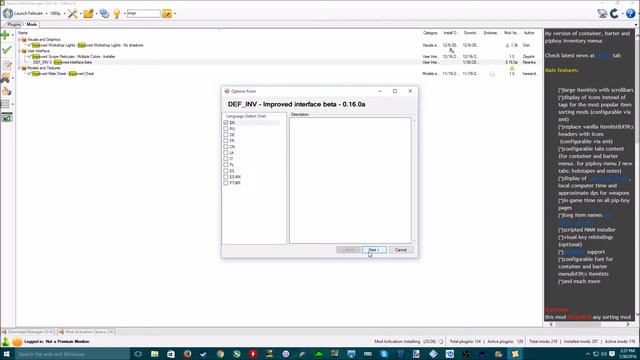Screen dimensions: 640x360
Task: Click the monitor icon at top right
Action: pyautogui.click(x=602, y=13)
